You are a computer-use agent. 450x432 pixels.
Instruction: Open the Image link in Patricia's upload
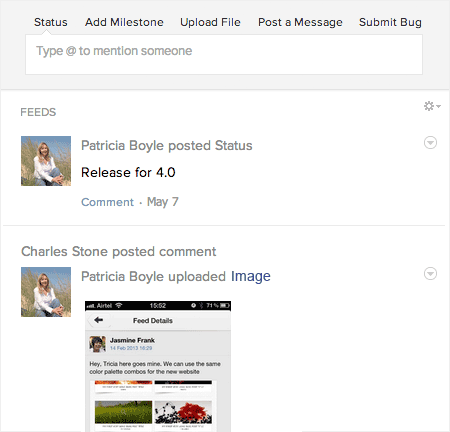(x=251, y=277)
